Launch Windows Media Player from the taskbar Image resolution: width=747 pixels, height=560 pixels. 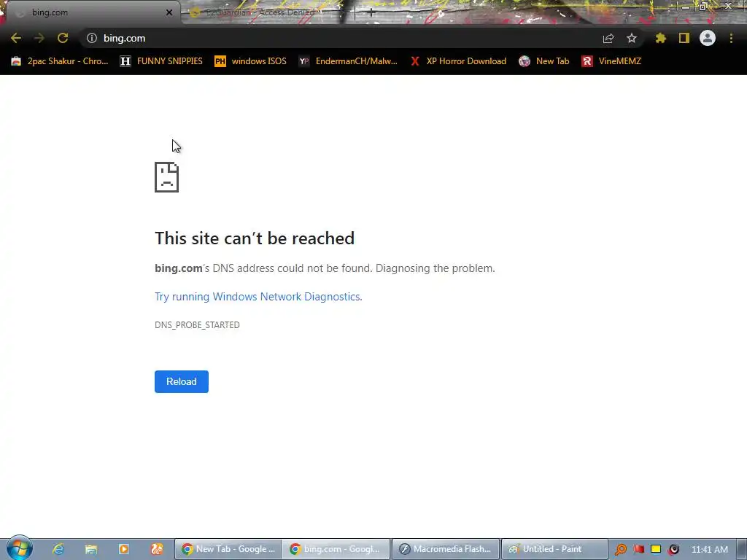pos(124,549)
